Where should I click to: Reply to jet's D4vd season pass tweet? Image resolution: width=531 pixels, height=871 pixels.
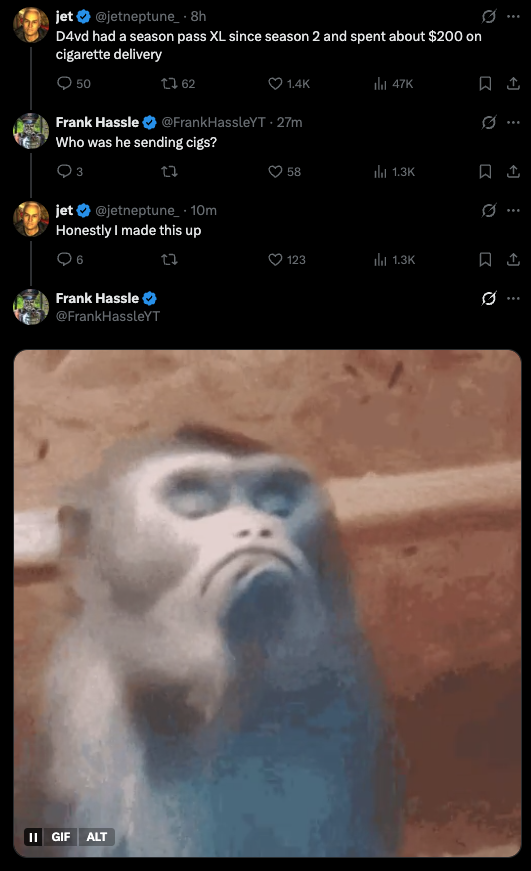click(64, 83)
